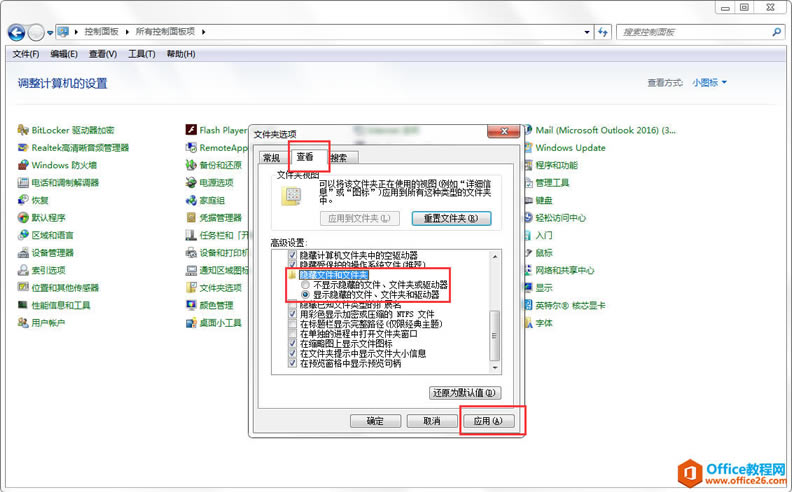The width and height of the screenshot is (792, 492).
Task: Toggle 在文件夹提示中显示文件大小信息 checkbox
Action: tap(292, 353)
